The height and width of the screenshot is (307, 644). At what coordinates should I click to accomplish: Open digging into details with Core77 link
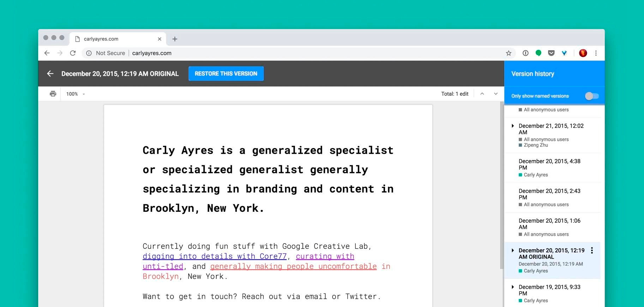tap(215, 256)
